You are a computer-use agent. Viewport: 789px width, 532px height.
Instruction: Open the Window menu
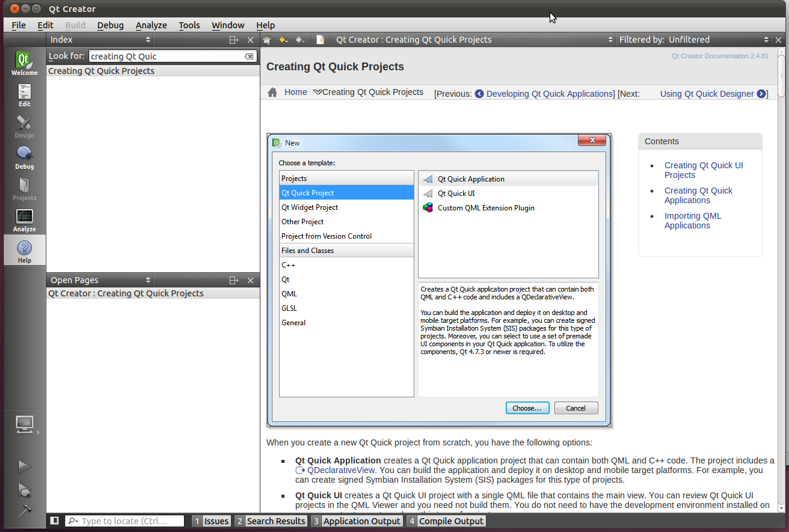coord(228,25)
